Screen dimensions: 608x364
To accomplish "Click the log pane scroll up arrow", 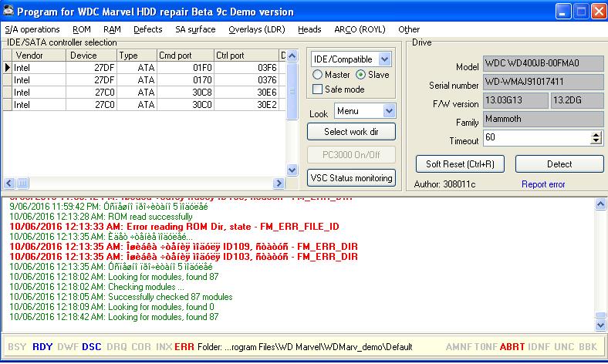I will [x=600, y=204].
